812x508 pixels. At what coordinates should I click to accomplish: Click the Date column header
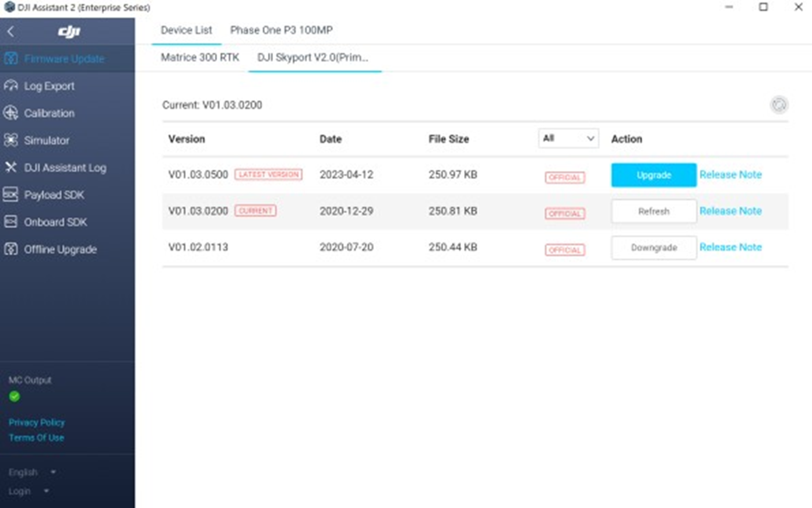coord(331,139)
